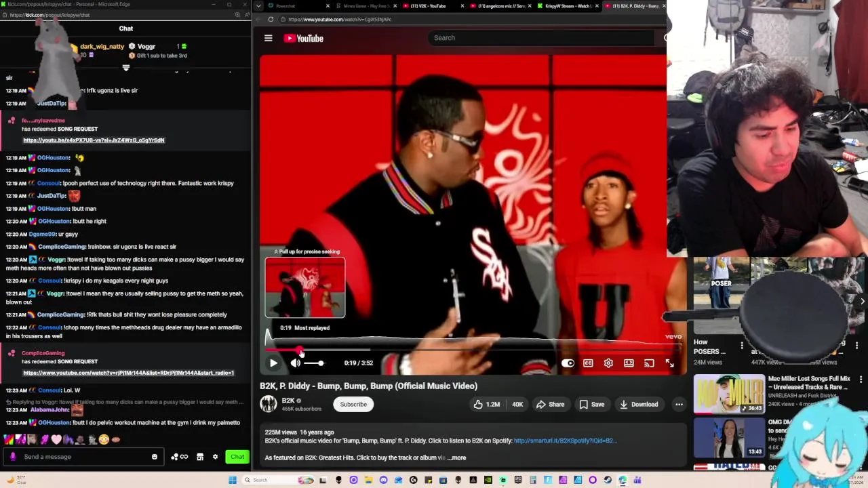Image resolution: width=868 pixels, height=488 pixels.
Task: Insert the flushed face emoji
Action: point(104,439)
